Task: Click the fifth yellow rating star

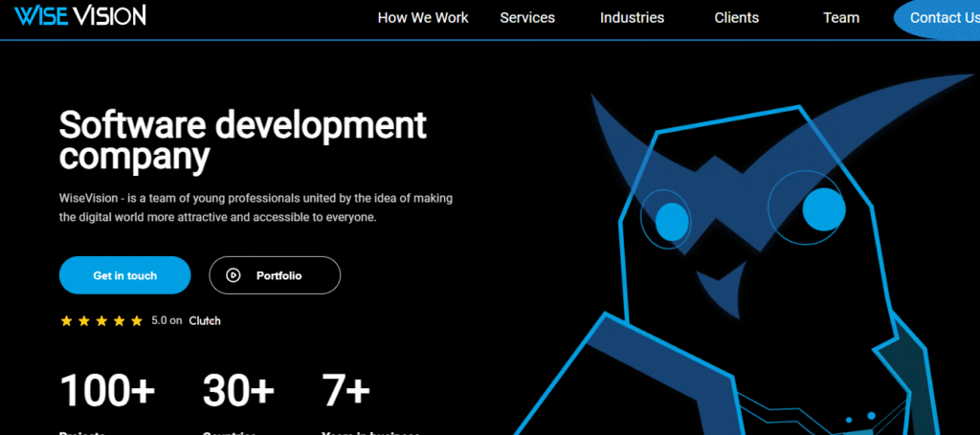Action: [x=136, y=321]
